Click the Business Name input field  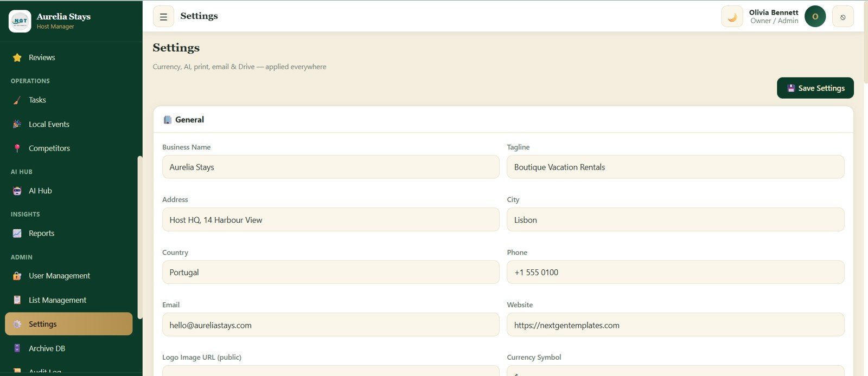(x=330, y=167)
